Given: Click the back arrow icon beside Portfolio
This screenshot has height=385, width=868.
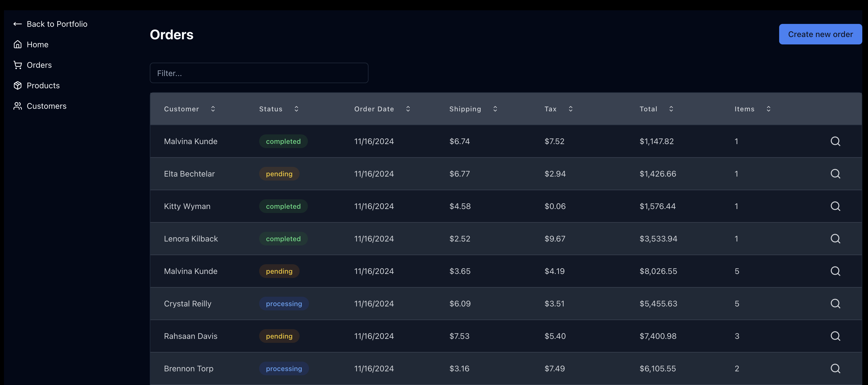Looking at the screenshot, I should point(18,24).
